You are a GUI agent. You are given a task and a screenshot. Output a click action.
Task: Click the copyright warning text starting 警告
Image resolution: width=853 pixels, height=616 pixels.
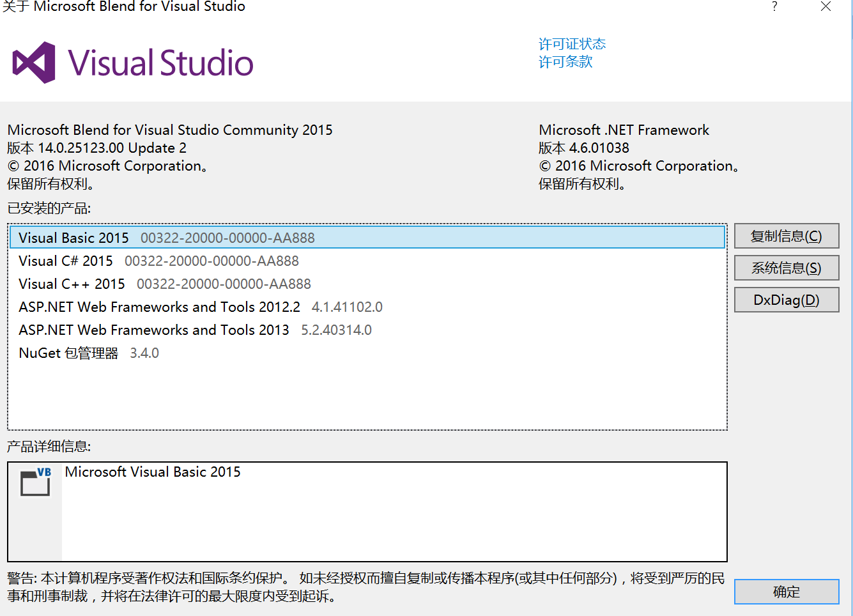tap(365, 587)
